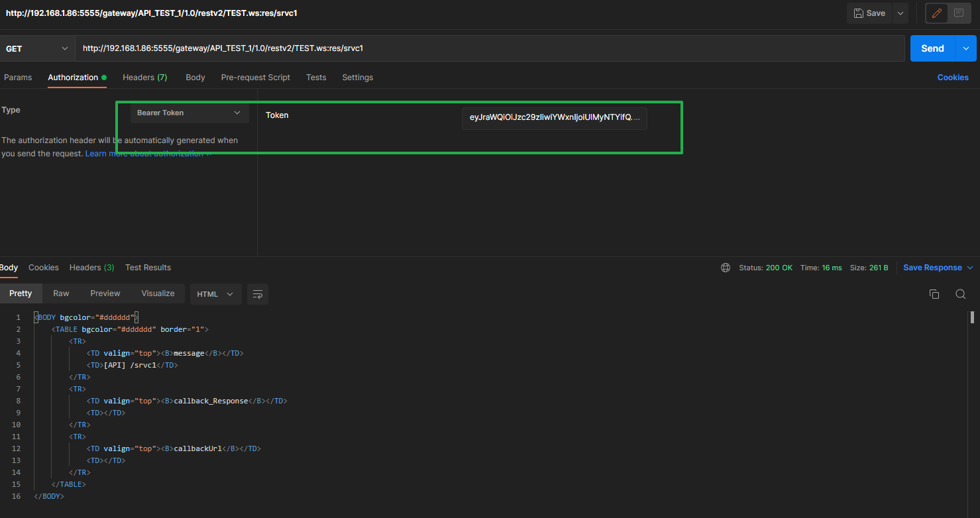
Task: Select the Raw response view
Action: (61, 293)
